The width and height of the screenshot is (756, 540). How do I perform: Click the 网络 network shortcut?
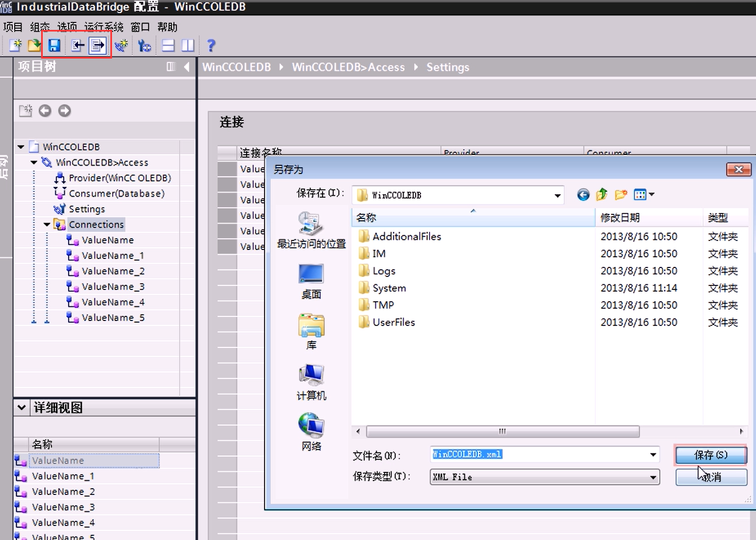(311, 432)
